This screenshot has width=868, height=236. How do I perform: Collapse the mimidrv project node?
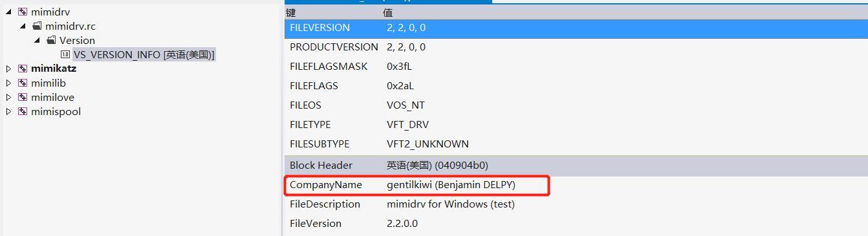pyautogui.click(x=9, y=12)
